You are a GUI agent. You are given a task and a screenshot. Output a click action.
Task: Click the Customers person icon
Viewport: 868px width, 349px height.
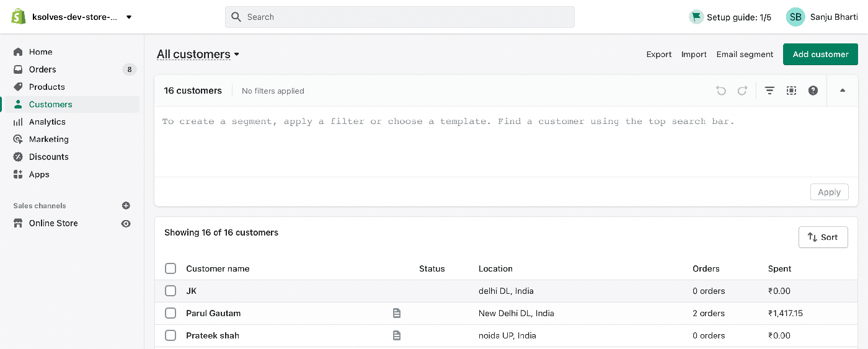18,104
